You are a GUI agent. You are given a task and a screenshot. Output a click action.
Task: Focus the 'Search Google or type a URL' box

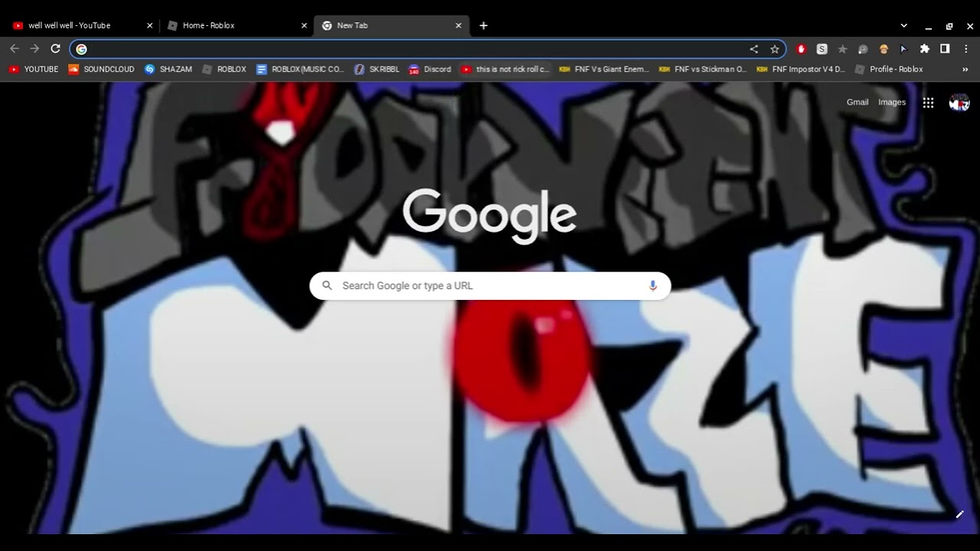coord(490,285)
